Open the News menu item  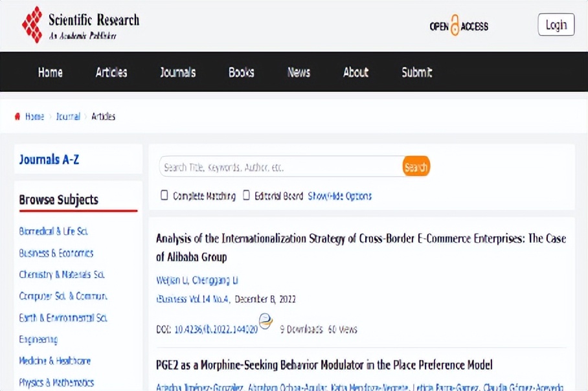pos(299,72)
